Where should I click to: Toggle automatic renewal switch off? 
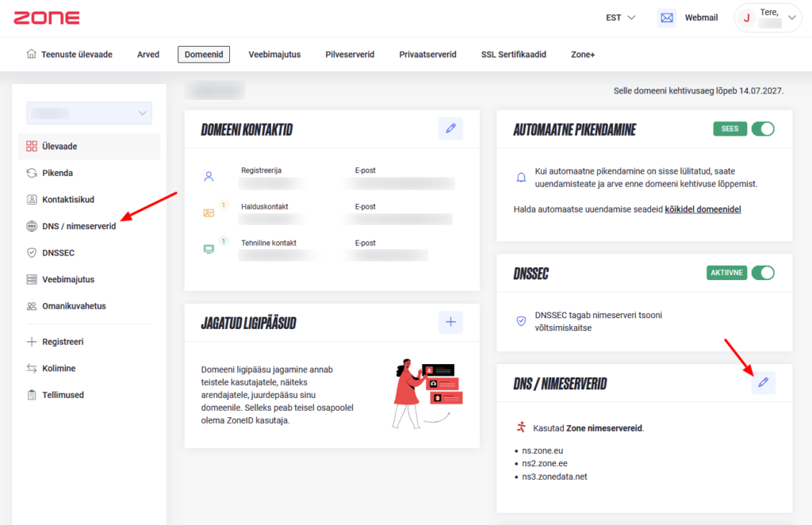[762, 128]
